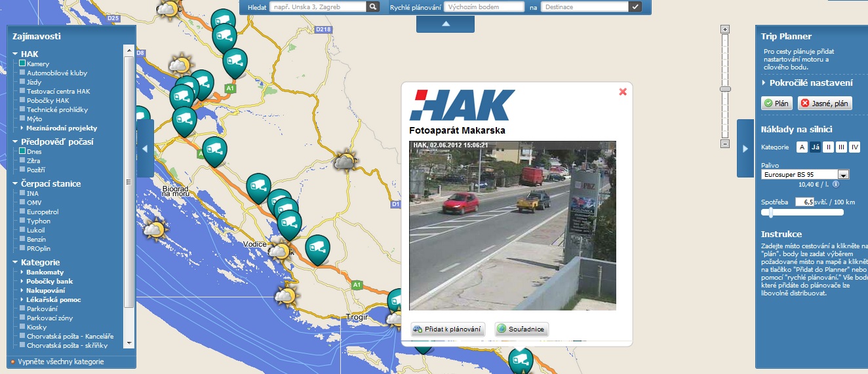Click the Přidat k plánování button
Viewport: 868px width, 374px height.
(x=448, y=329)
